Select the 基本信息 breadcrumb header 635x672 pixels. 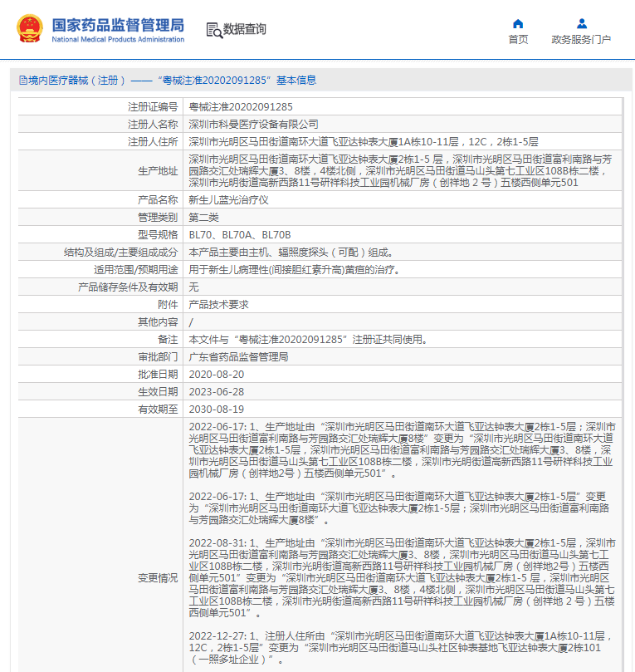tap(296, 80)
